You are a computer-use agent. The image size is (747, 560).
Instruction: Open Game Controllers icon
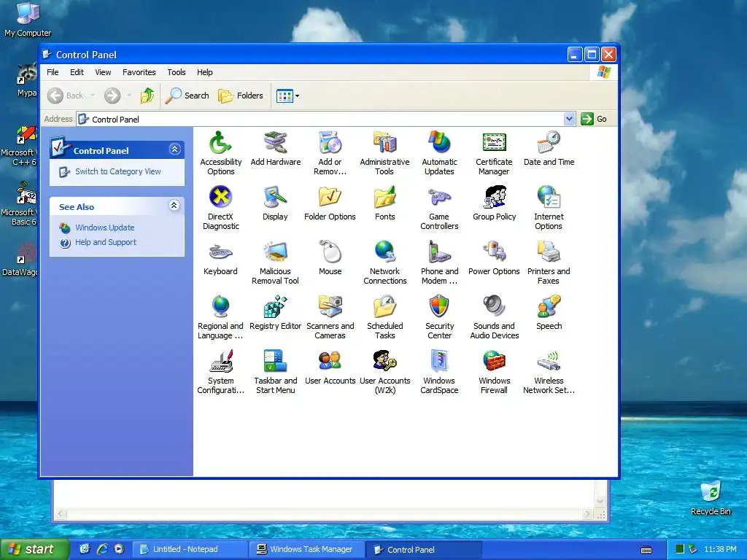click(x=439, y=207)
